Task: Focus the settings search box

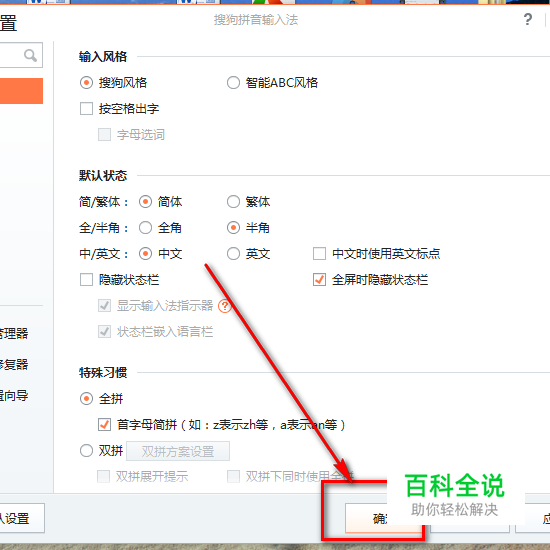Action: click(x=21, y=55)
